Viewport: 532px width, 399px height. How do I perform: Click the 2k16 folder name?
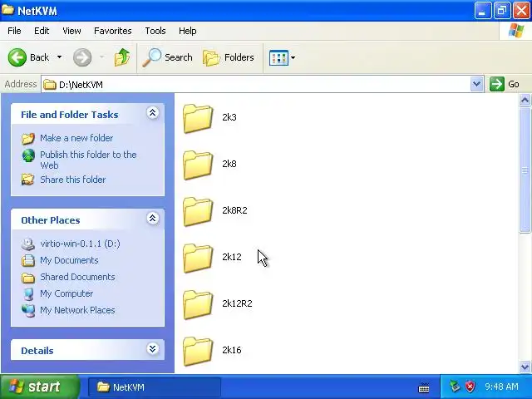tap(232, 349)
